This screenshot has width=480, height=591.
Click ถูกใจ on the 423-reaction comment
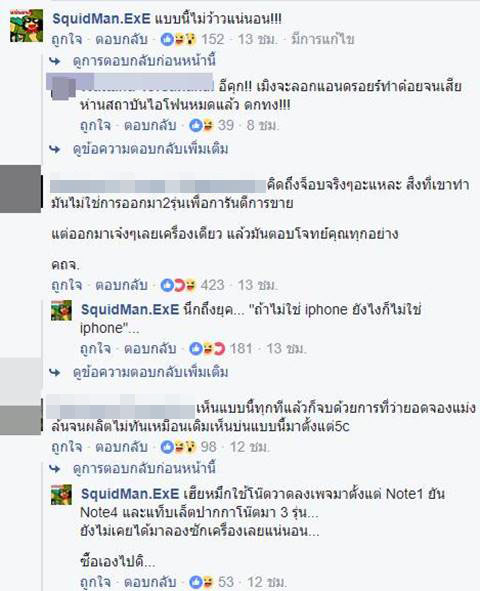[x=67, y=285]
